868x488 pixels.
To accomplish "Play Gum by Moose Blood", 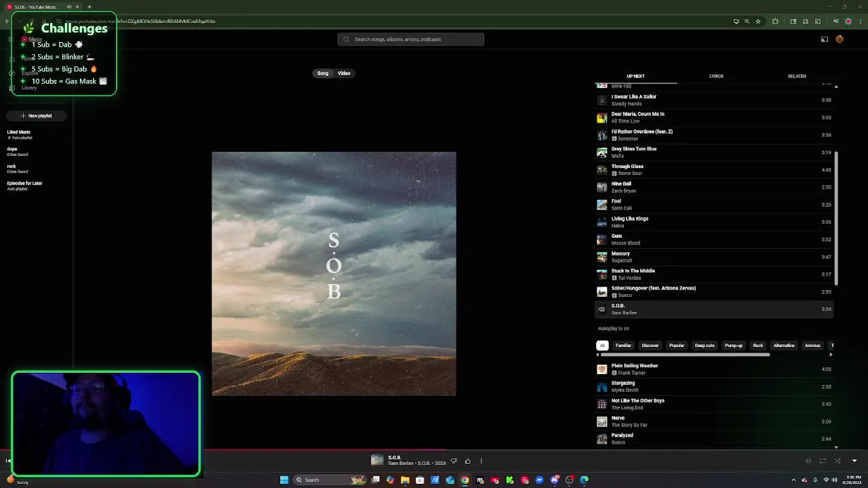I will (x=714, y=239).
